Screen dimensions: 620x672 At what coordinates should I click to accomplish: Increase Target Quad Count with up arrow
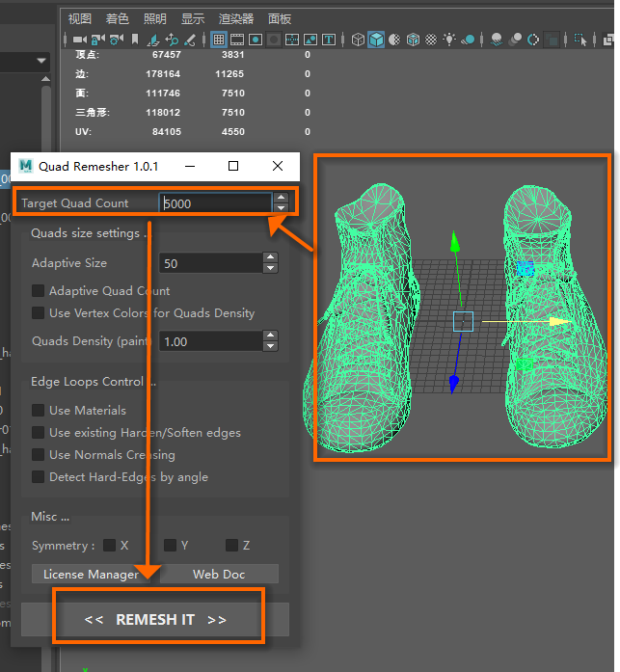(281, 199)
